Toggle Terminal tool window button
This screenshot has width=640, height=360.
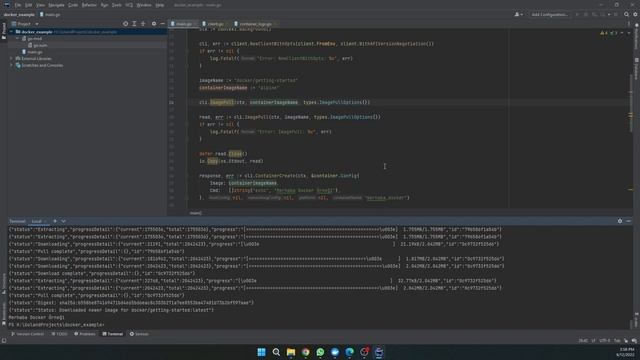pos(113,334)
